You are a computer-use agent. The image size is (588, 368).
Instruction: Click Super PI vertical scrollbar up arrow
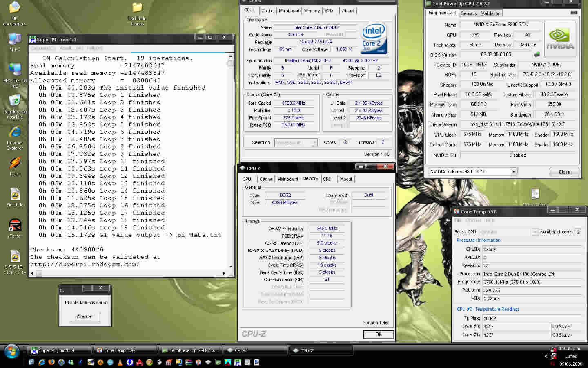point(231,56)
